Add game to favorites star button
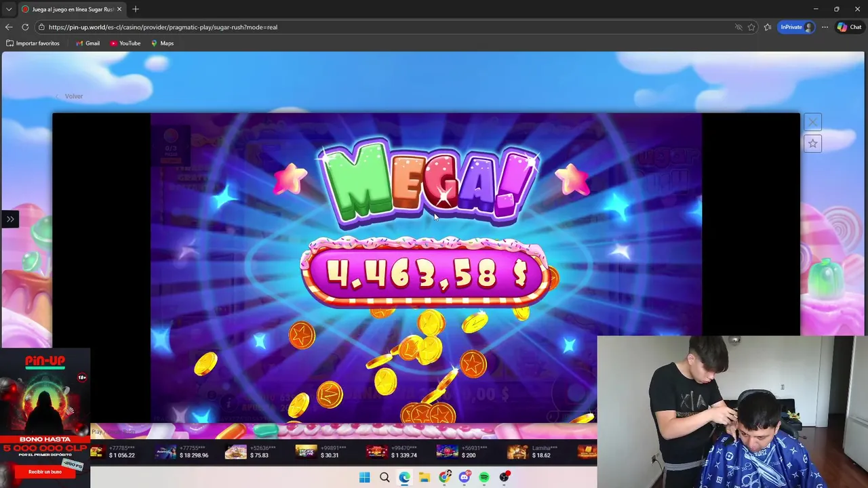 coord(812,144)
